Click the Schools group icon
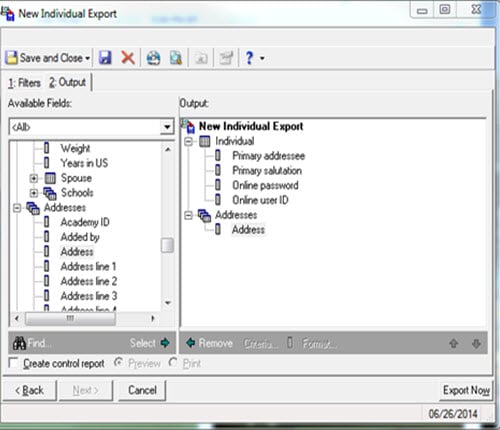500x430 pixels. tap(50, 193)
